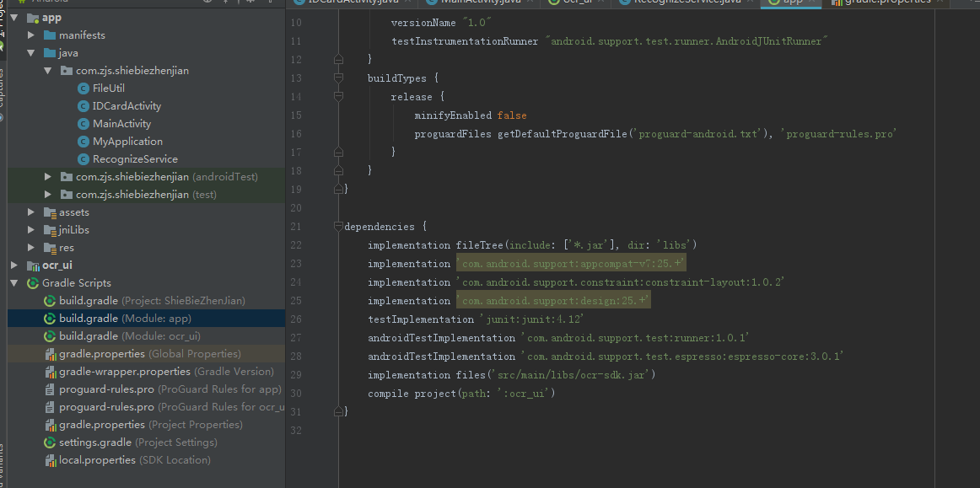Fold the release block at line 14

pos(339,97)
